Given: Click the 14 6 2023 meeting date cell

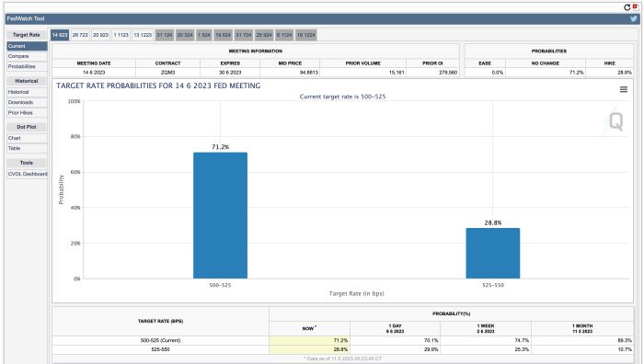Looking at the screenshot, I should (x=94, y=73).
